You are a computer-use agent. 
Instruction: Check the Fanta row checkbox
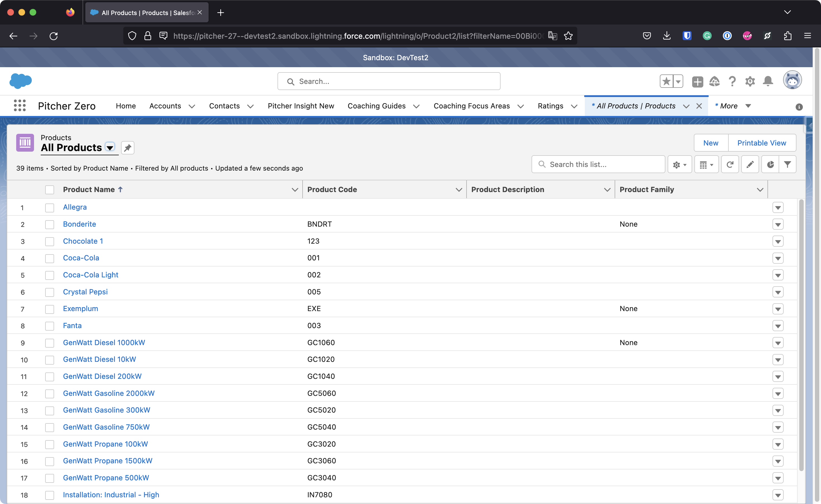pyautogui.click(x=50, y=326)
